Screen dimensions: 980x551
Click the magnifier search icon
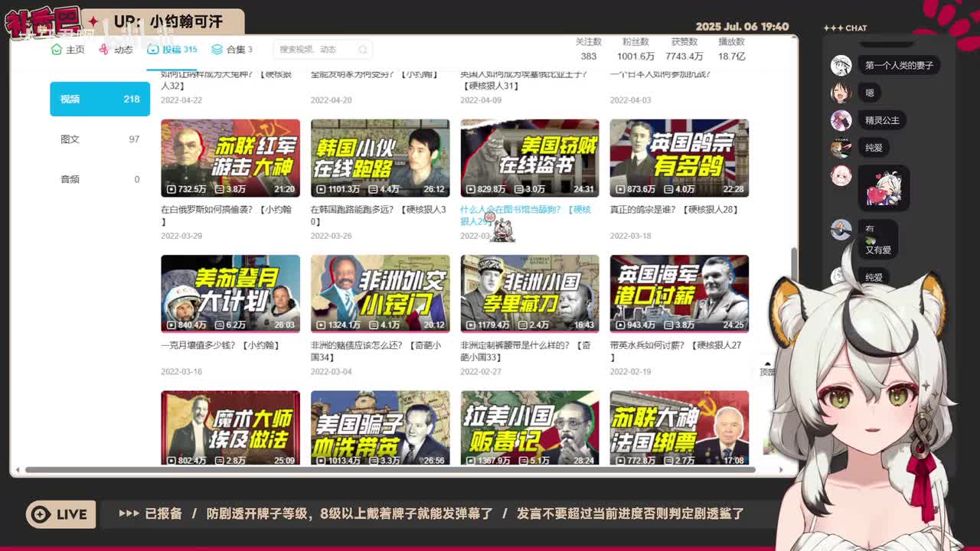[363, 49]
